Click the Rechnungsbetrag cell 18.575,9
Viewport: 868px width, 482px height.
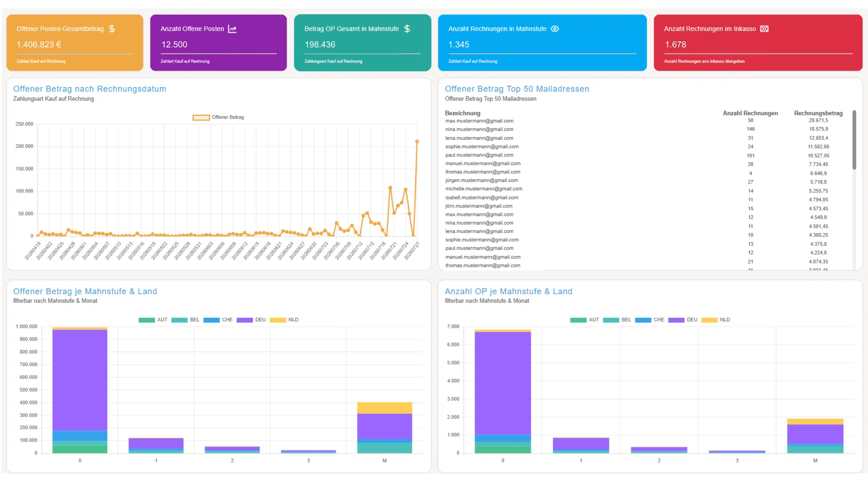pyautogui.click(x=818, y=129)
